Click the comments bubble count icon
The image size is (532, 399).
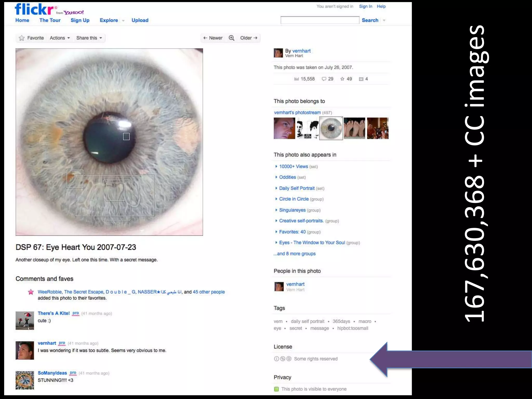coord(324,79)
